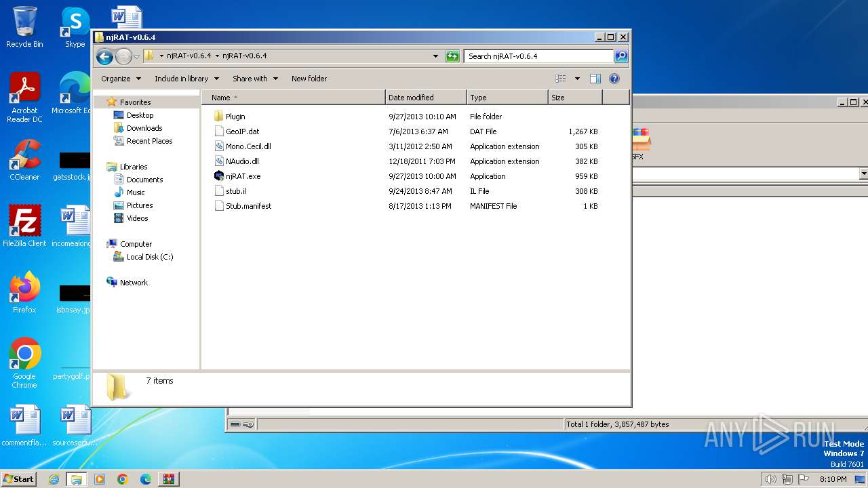
Task: Open Explorer help question mark icon
Action: (614, 79)
